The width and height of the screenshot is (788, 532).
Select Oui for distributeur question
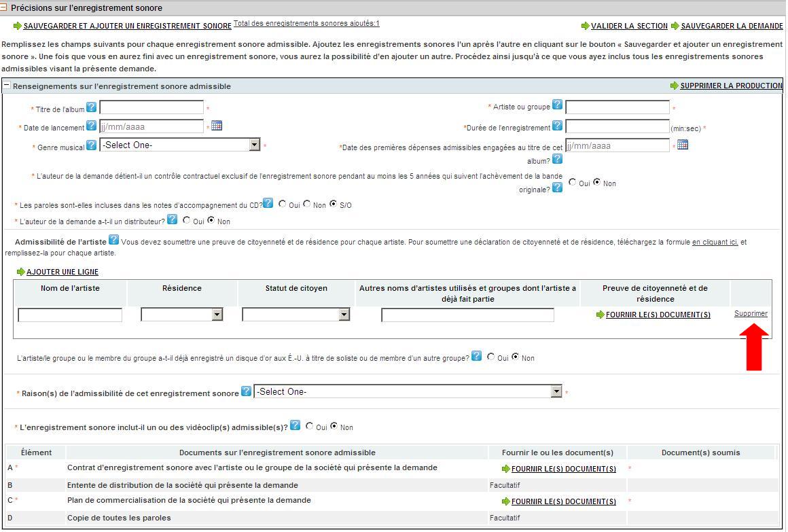(x=186, y=219)
